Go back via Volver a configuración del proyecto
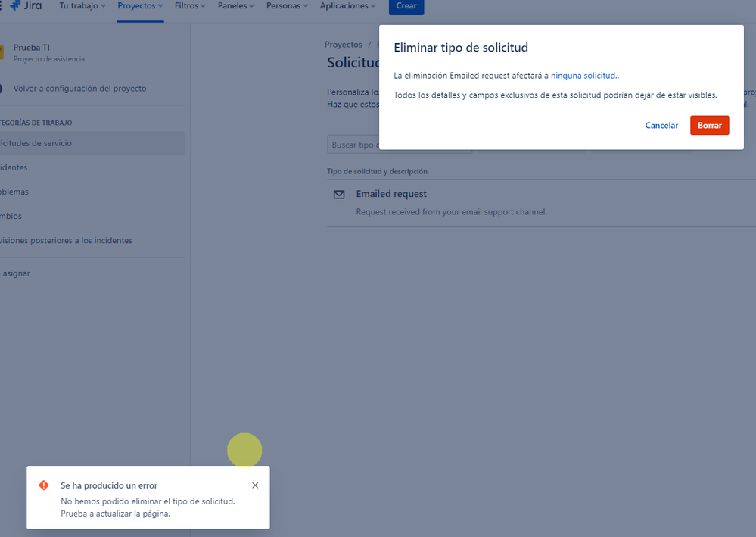The image size is (756, 537). (79, 89)
